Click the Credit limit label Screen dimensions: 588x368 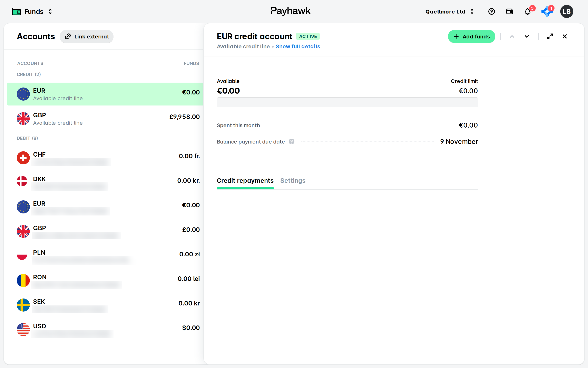pos(464,81)
